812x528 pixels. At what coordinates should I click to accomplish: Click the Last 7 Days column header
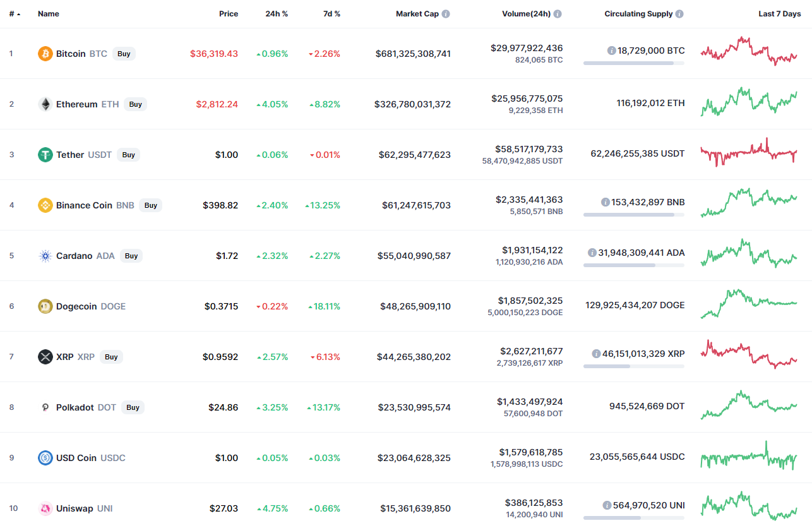pos(780,14)
